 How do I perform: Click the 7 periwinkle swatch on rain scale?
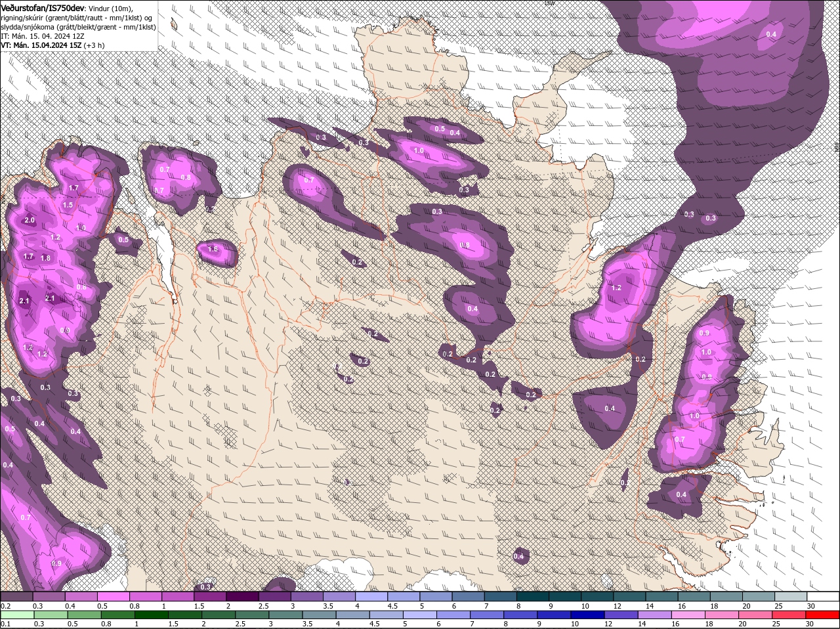click(x=487, y=615)
